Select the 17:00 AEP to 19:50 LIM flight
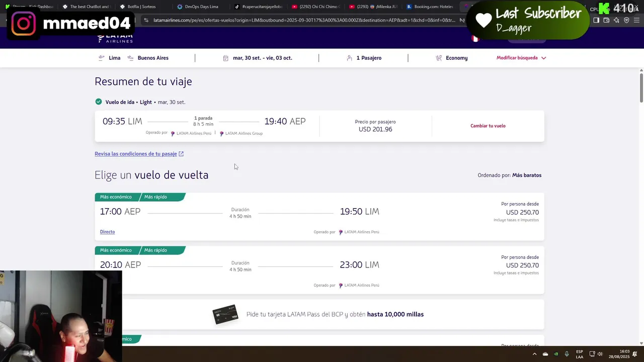The height and width of the screenshot is (362, 644). [319, 217]
